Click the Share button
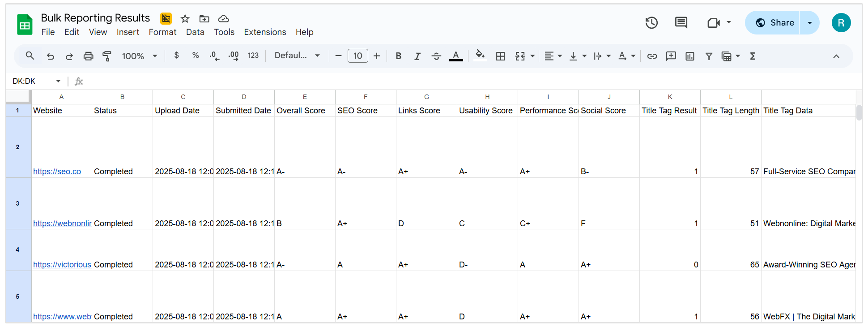This screenshot has width=868, height=327. (773, 23)
